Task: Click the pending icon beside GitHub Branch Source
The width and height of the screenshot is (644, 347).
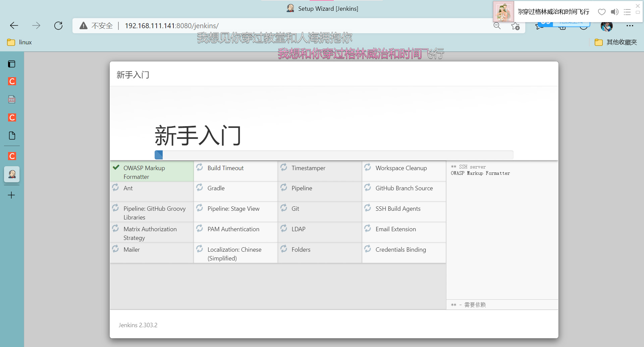Action: pyautogui.click(x=368, y=187)
